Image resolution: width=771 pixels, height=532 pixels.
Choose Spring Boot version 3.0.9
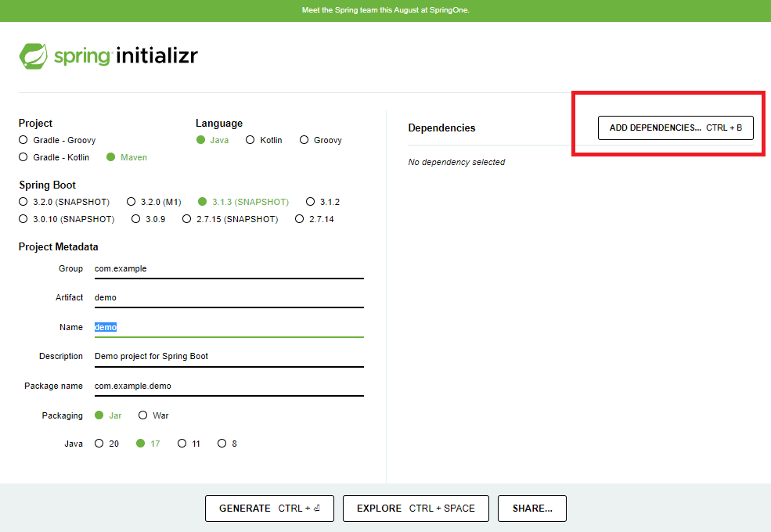point(149,219)
